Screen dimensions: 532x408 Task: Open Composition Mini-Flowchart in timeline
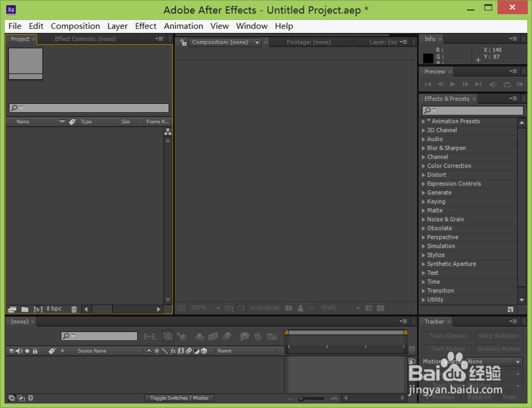click(x=149, y=336)
